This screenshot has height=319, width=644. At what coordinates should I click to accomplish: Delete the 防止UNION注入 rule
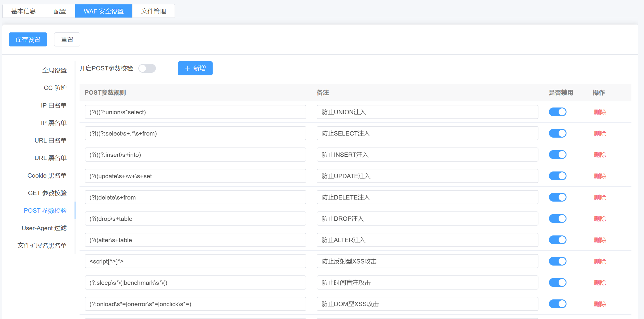(x=600, y=112)
